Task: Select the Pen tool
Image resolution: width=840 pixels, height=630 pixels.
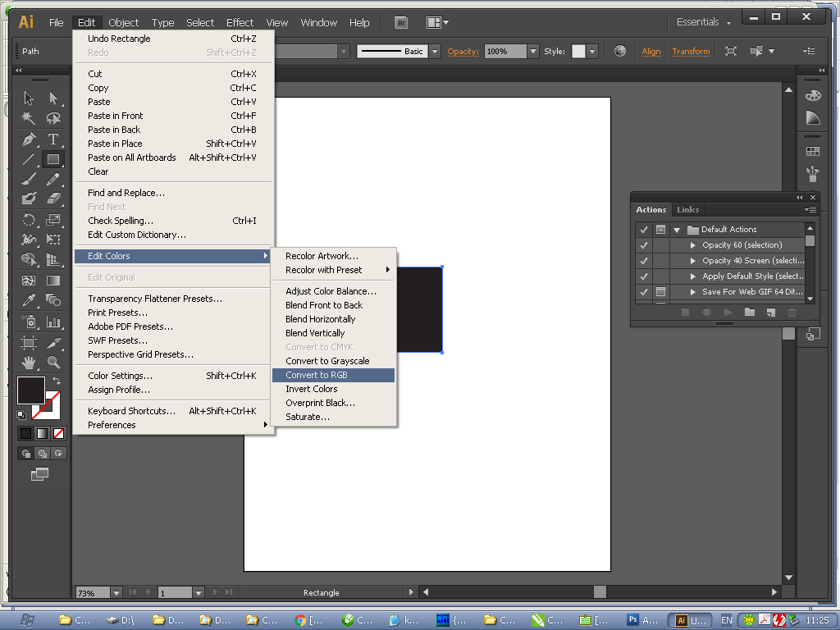Action: [29, 139]
